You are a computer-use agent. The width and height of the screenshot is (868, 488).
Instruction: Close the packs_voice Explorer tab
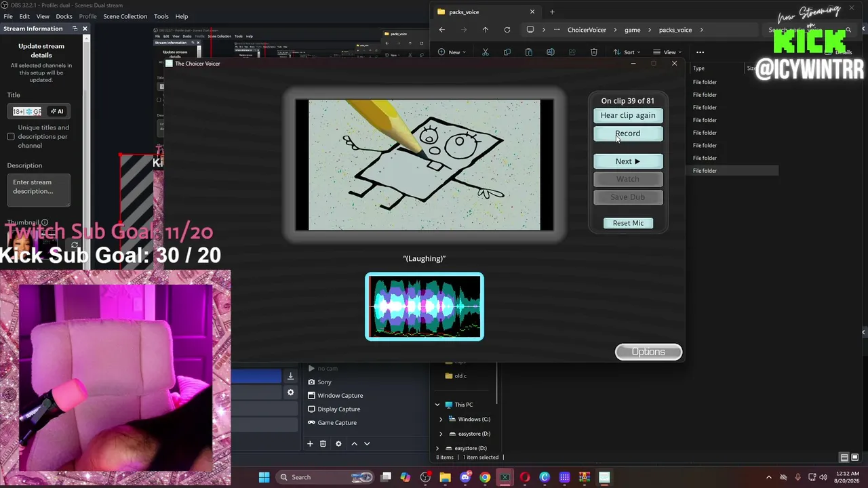(x=532, y=12)
